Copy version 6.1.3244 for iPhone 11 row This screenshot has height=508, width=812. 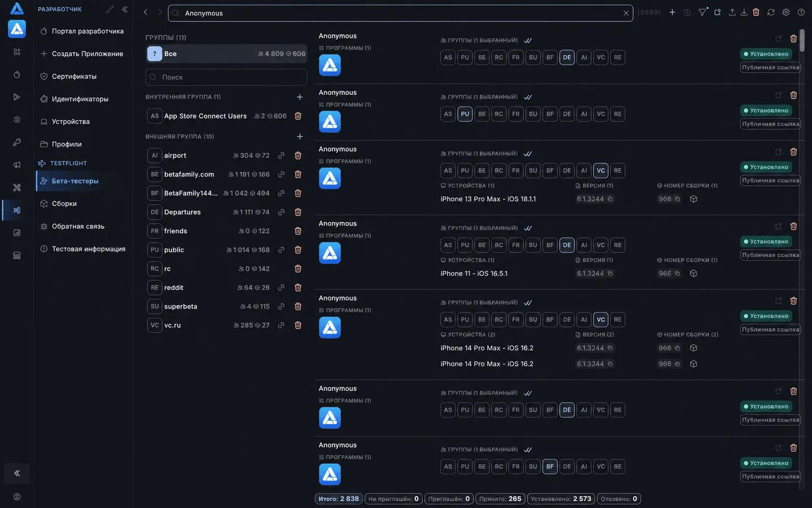(x=610, y=273)
